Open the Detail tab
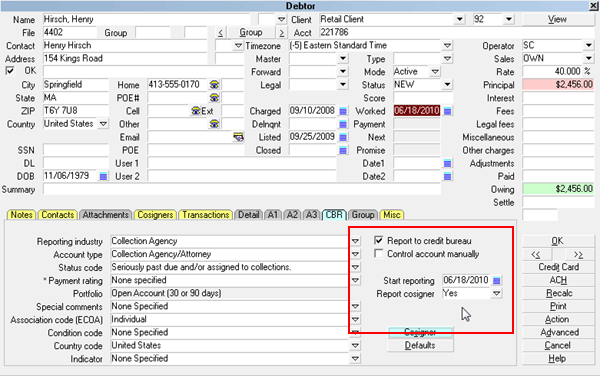This screenshot has width=600, height=376. pyautogui.click(x=248, y=215)
